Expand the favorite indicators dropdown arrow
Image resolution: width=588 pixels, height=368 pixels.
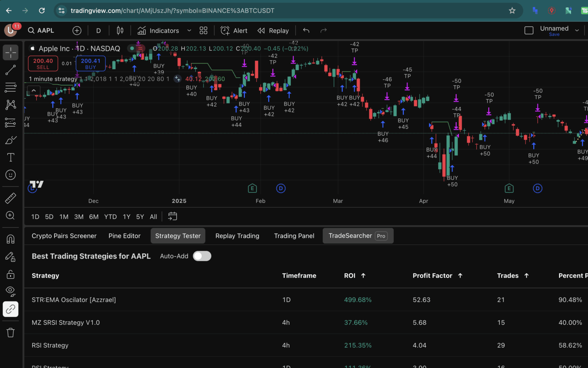pyautogui.click(x=189, y=30)
